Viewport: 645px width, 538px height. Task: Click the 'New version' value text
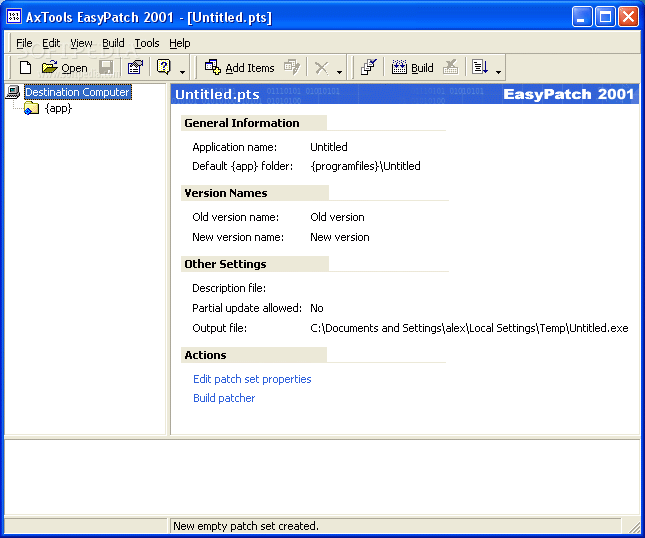340,237
